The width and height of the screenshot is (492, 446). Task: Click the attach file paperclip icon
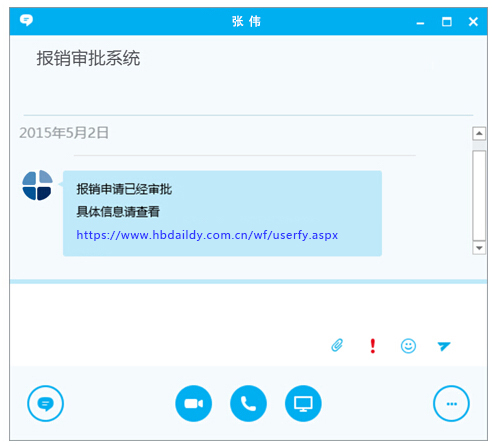(337, 345)
